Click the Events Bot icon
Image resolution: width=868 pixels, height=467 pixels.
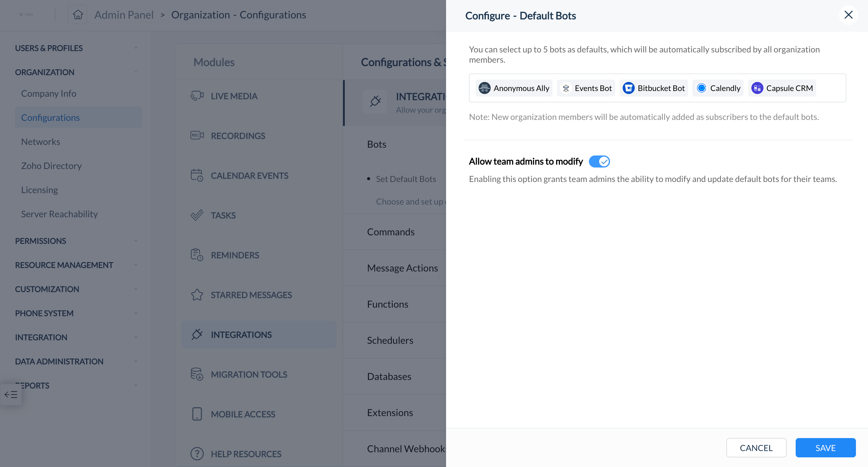[566, 88]
